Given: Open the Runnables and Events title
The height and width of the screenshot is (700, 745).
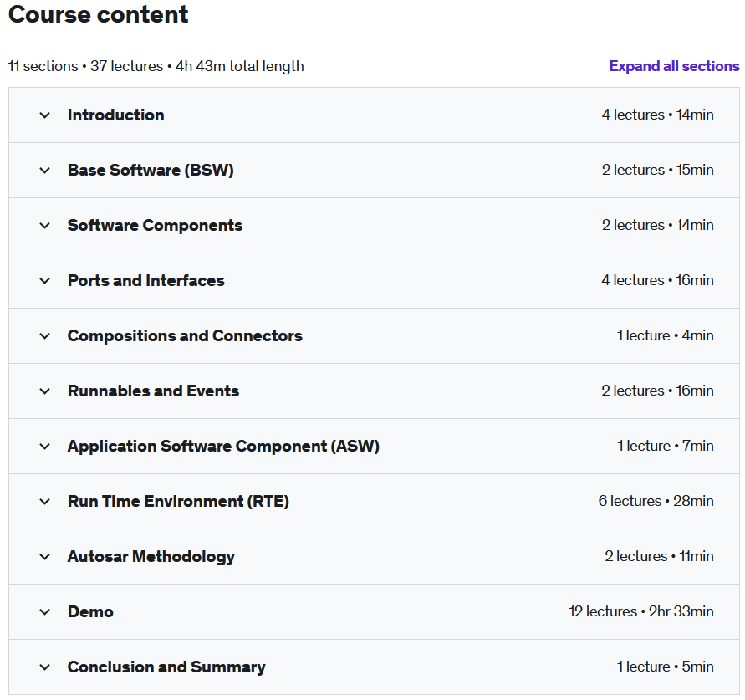Looking at the screenshot, I should (153, 391).
